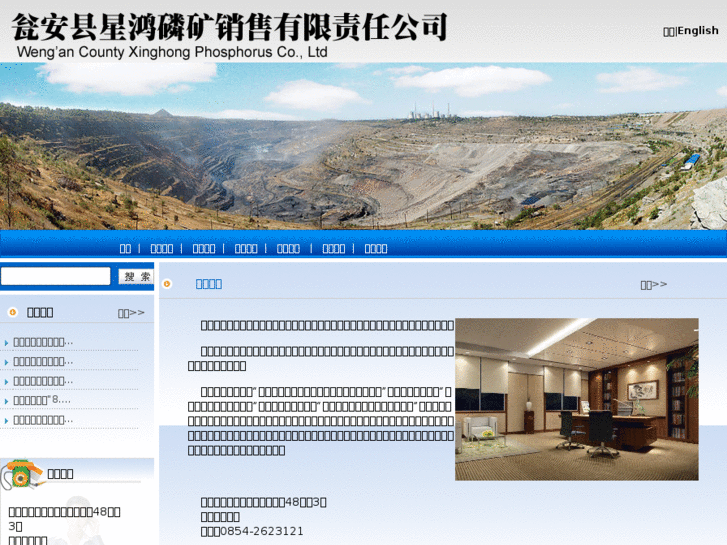This screenshot has width=727, height=545.
Task: Click the orange bullet icon beside main content heading
Action: pos(167,284)
